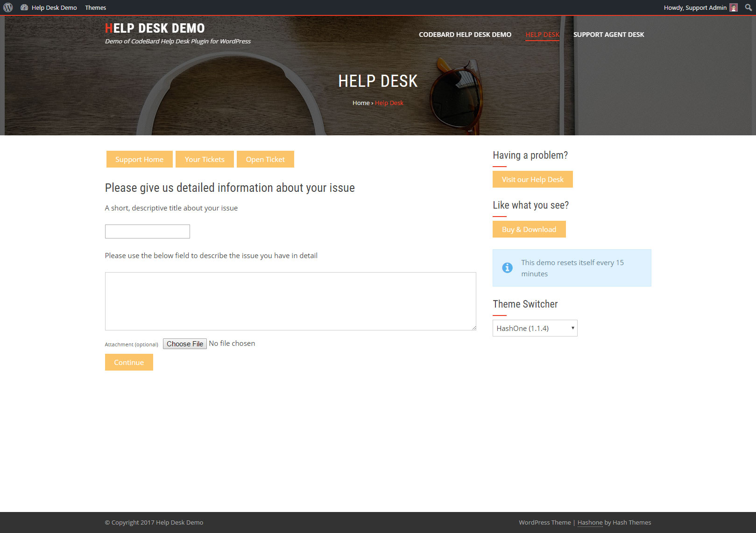Switch to the Open Ticket tab
The image size is (756, 533).
[x=265, y=159]
